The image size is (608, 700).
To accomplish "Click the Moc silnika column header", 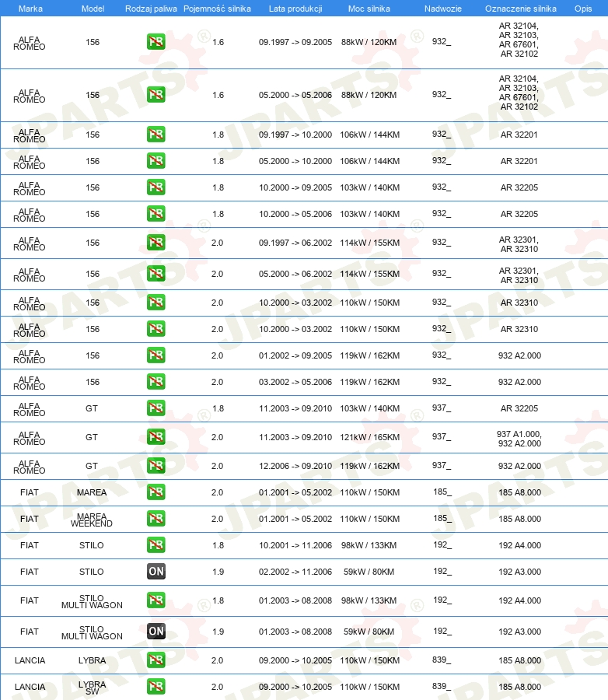I will [x=369, y=9].
